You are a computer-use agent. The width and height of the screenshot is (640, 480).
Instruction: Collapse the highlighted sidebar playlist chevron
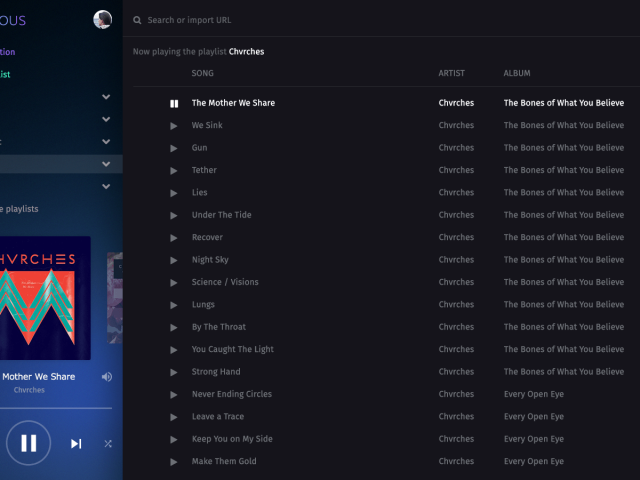click(x=106, y=164)
